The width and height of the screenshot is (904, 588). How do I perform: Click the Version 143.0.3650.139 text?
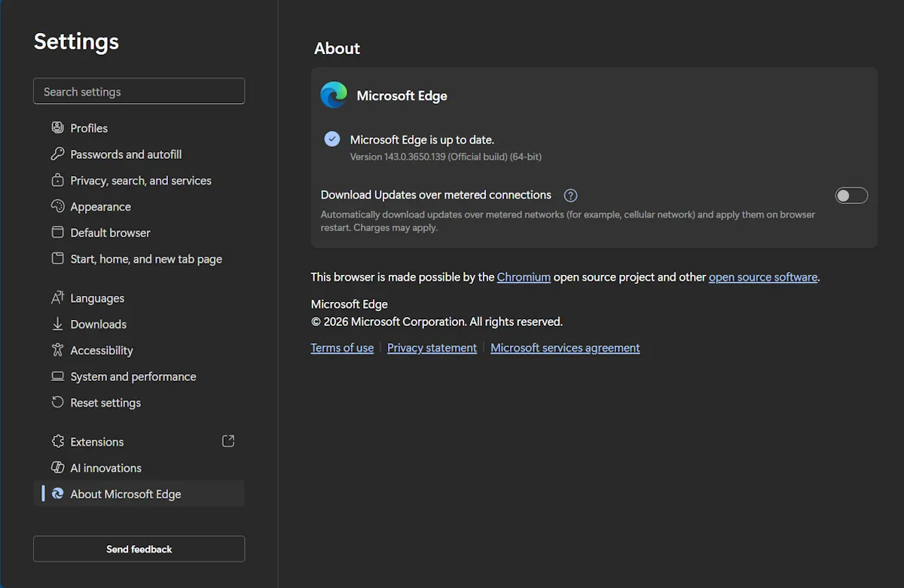coord(446,157)
